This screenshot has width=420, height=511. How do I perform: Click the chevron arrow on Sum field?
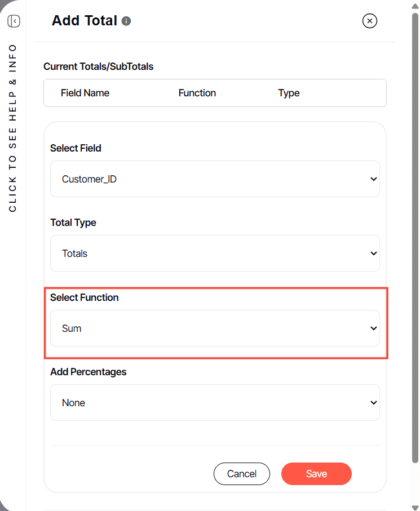click(x=373, y=328)
